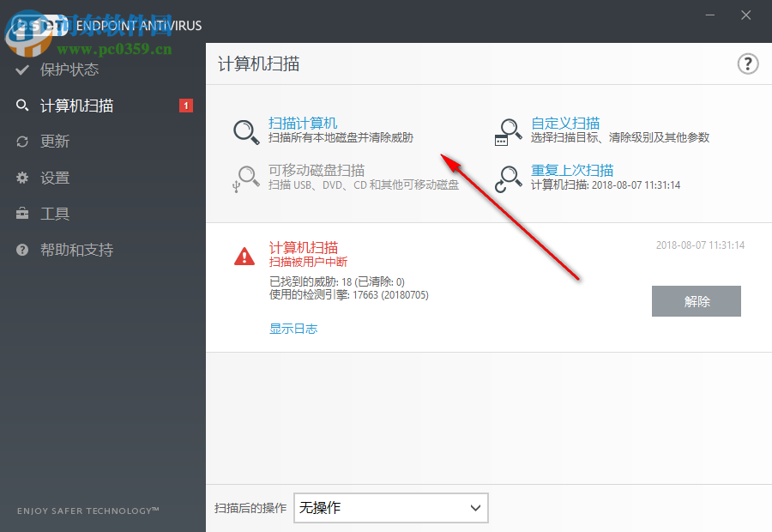Click the 更新 refresh icon in sidebar
Viewport: 772px width, 532px height.
pos(22,142)
